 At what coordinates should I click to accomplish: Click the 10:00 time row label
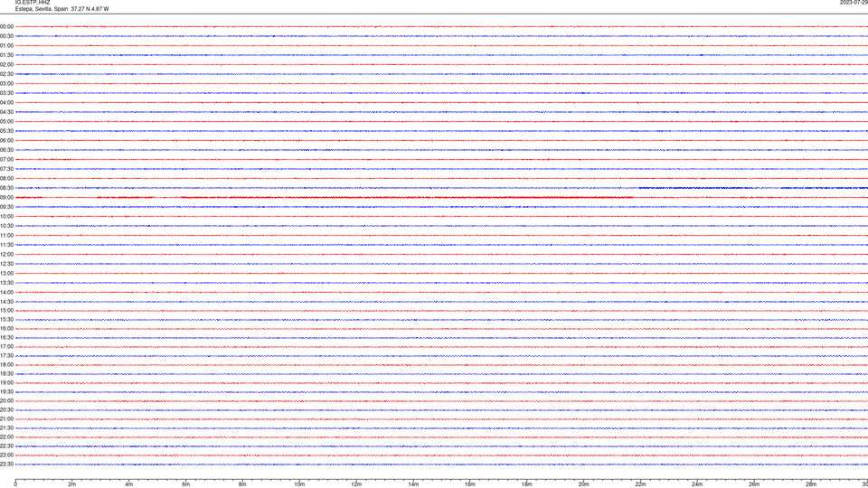click(x=6, y=216)
